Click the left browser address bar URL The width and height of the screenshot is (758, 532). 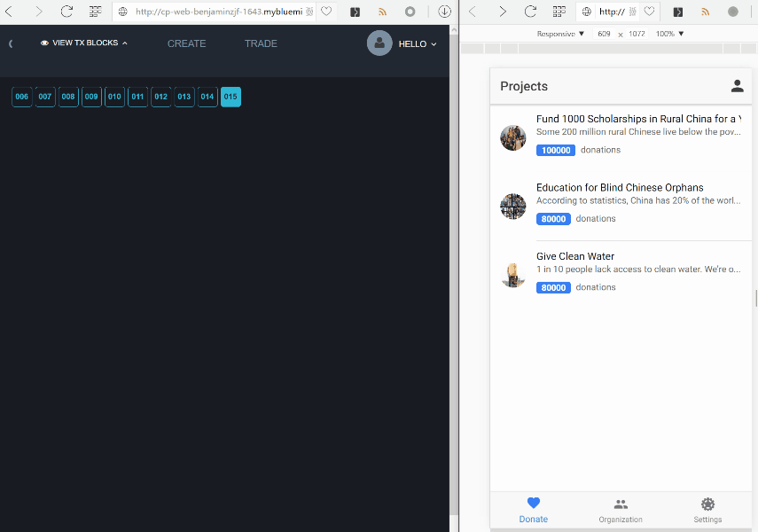[219, 12]
